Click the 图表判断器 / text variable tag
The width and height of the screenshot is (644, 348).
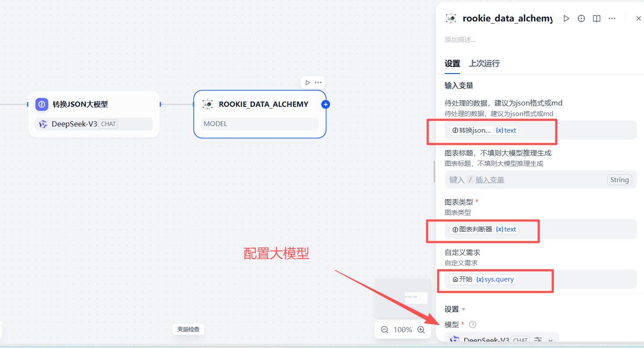click(x=484, y=229)
